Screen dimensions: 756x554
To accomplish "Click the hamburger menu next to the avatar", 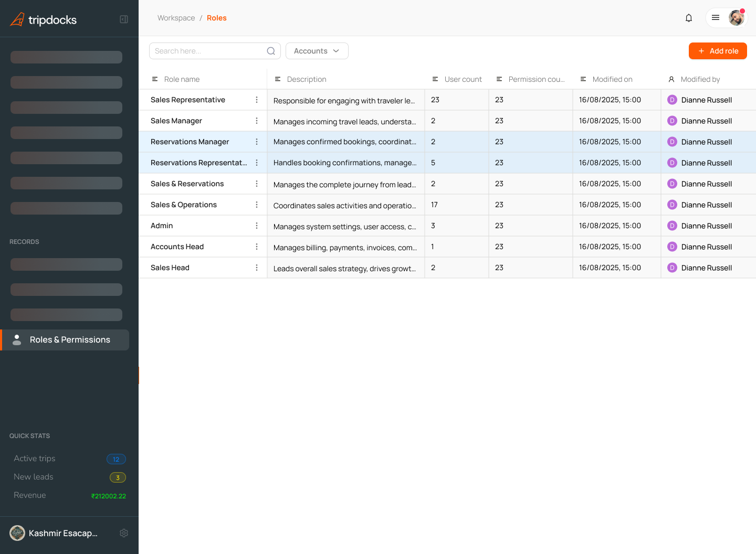I will [x=716, y=17].
